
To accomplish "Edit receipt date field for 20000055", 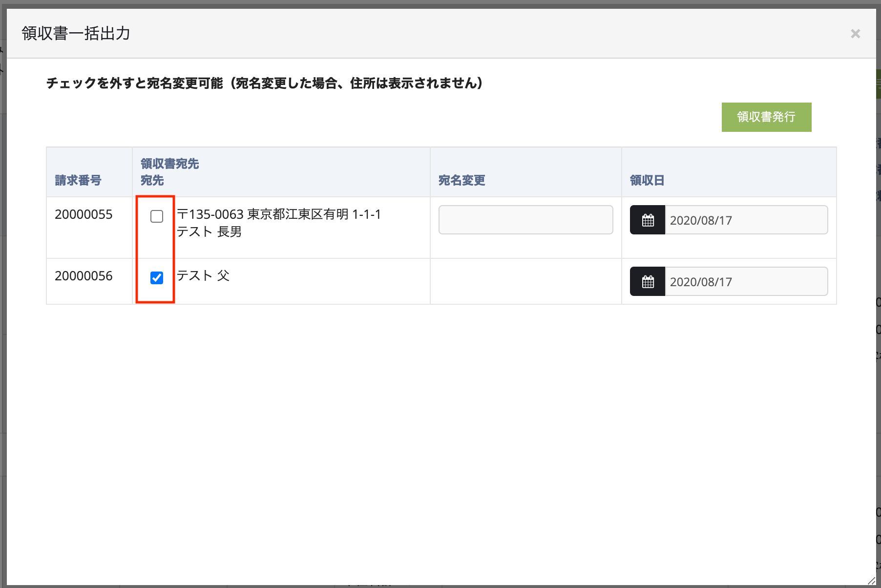I will [x=746, y=220].
